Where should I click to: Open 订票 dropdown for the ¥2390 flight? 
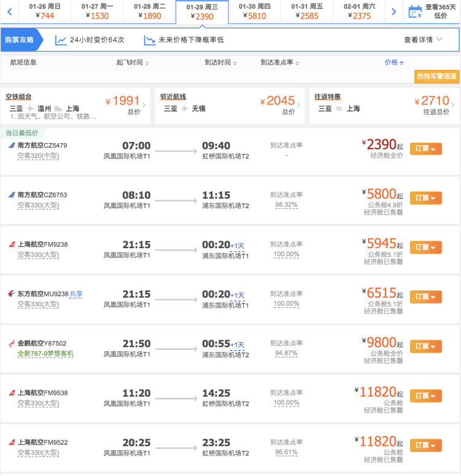[425, 149]
